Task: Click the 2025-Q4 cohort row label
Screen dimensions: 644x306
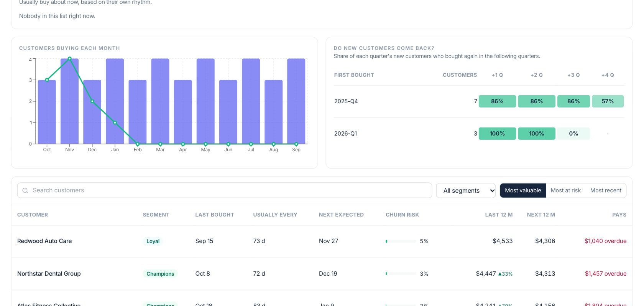Action: tap(346, 101)
